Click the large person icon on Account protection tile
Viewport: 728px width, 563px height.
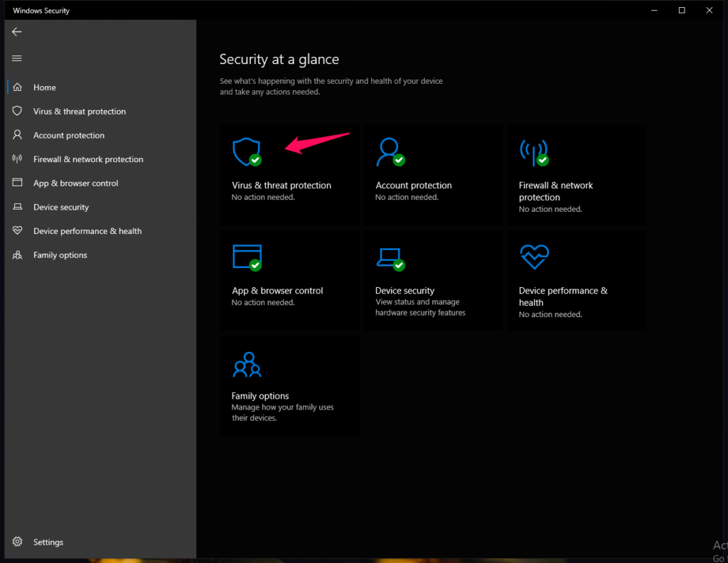(390, 152)
